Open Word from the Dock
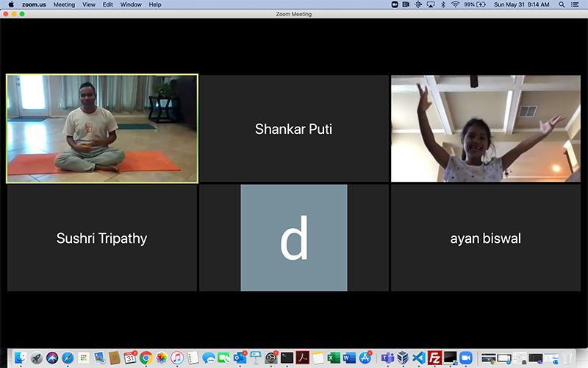The image size is (588, 368). (x=349, y=358)
